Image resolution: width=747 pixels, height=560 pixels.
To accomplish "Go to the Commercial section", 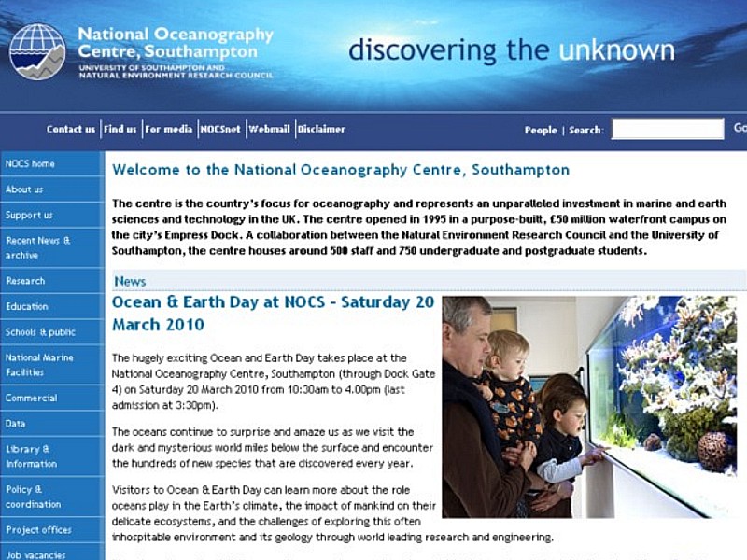I will tap(52, 399).
